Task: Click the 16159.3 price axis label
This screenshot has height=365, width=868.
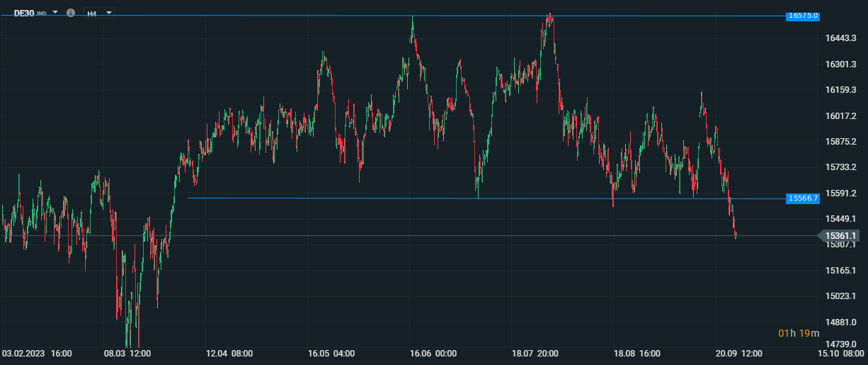Action: [x=842, y=89]
